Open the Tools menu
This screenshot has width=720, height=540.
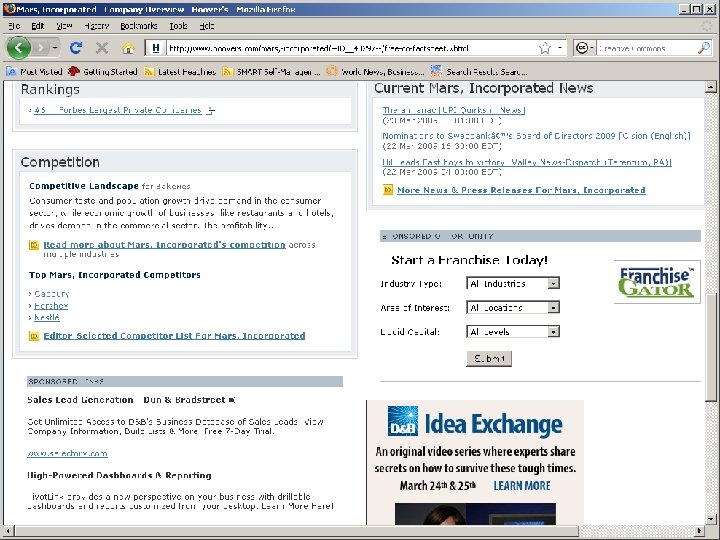pyautogui.click(x=178, y=26)
